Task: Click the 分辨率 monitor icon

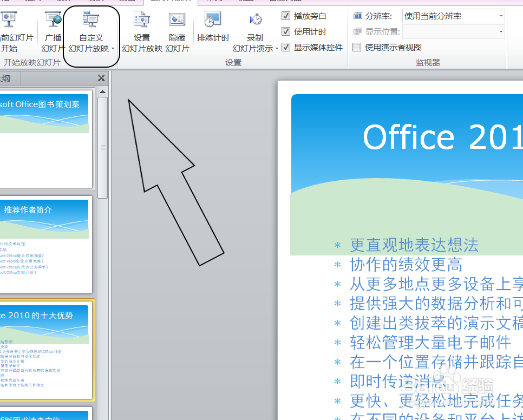Action: 358,16
